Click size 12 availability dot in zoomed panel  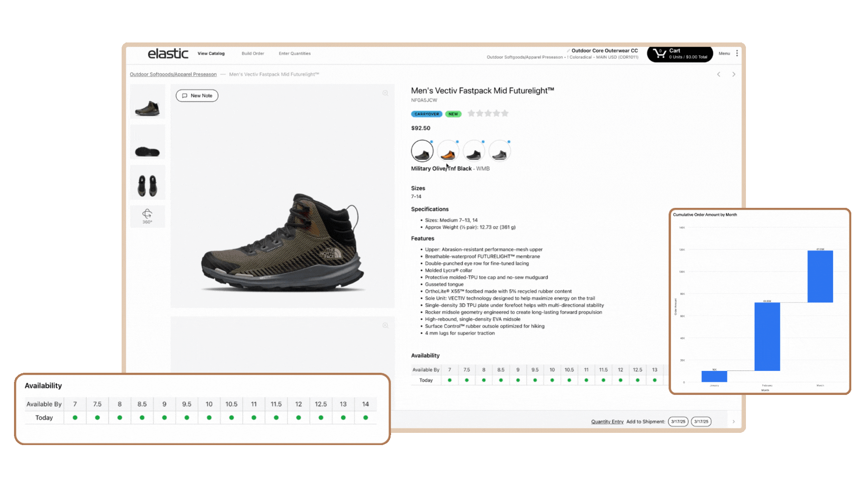point(298,418)
